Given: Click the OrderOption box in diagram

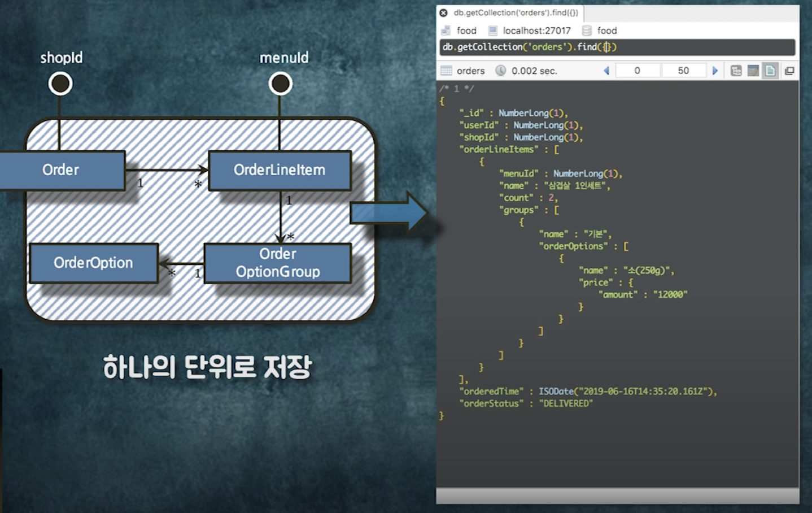Looking at the screenshot, I should coord(94,263).
